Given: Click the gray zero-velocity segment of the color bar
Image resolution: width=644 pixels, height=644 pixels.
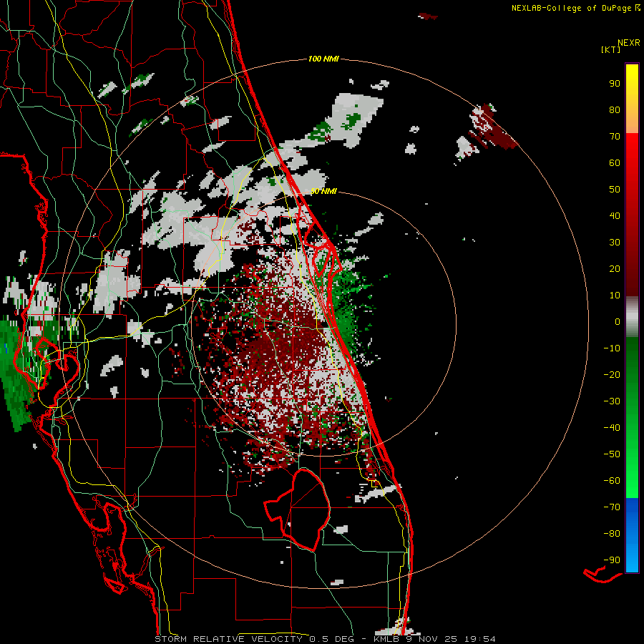Looking at the screenshot, I should click(632, 317).
